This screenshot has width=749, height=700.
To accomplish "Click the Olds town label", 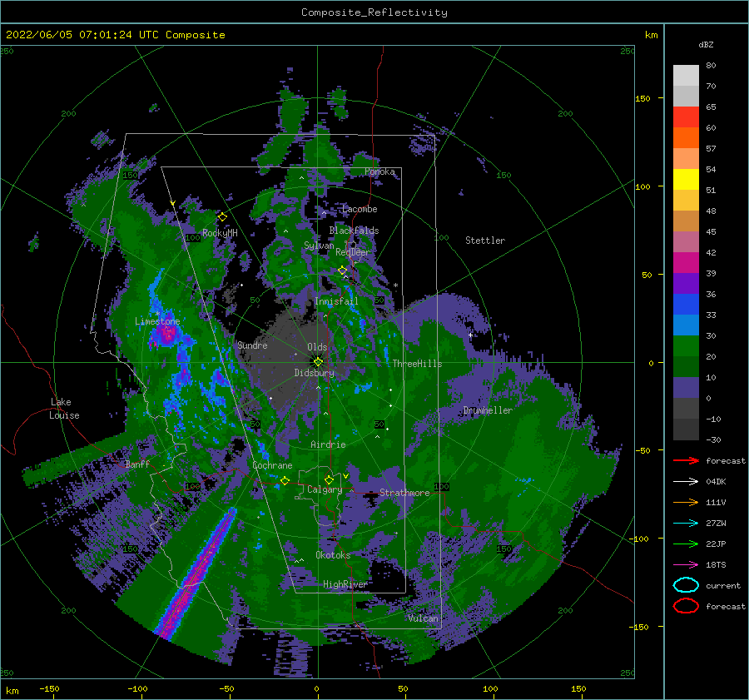I will click(x=317, y=347).
